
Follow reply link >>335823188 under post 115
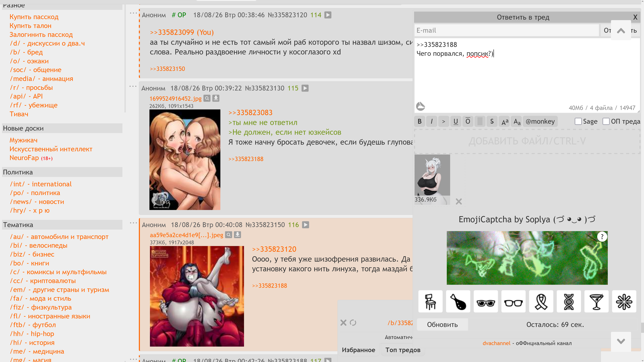246,159
